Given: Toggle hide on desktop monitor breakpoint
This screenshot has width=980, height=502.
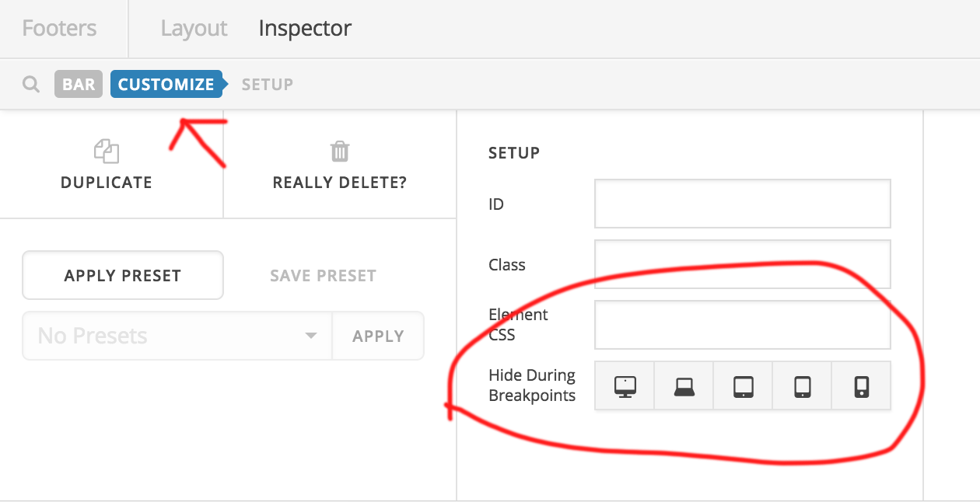Looking at the screenshot, I should 625,385.
